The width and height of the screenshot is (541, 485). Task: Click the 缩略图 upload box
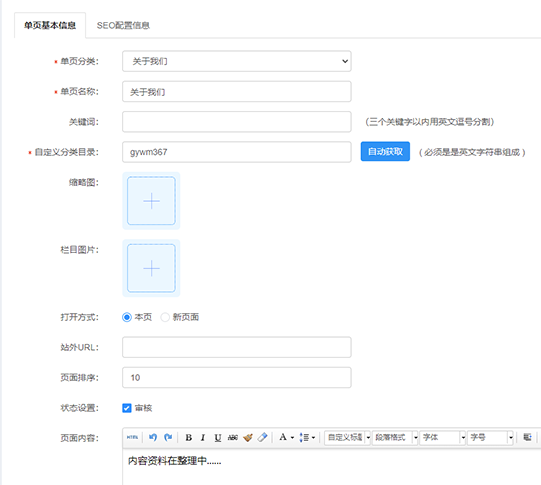pos(151,201)
